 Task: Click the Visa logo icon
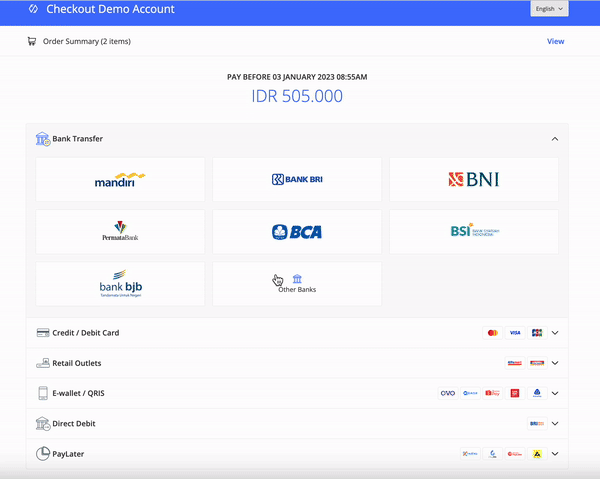pos(515,333)
